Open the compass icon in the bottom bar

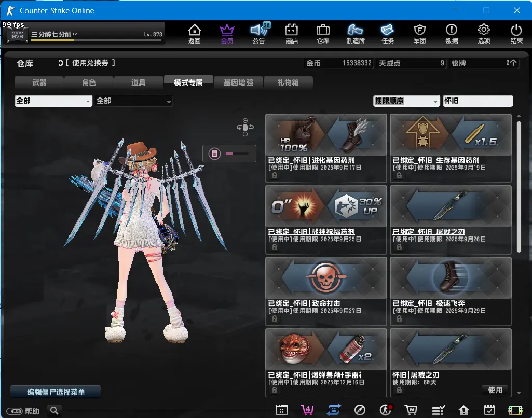360,410
